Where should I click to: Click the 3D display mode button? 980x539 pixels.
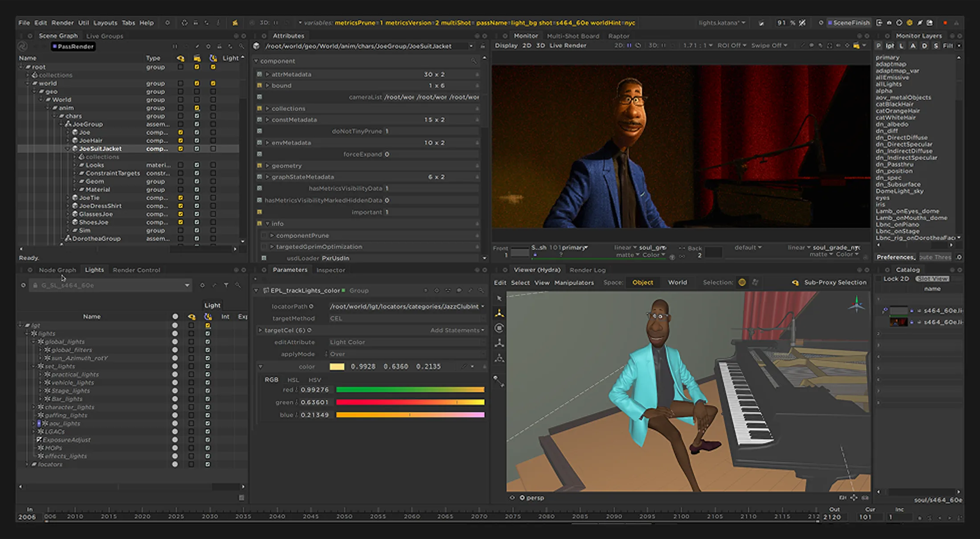pyautogui.click(x=540, y=45)
